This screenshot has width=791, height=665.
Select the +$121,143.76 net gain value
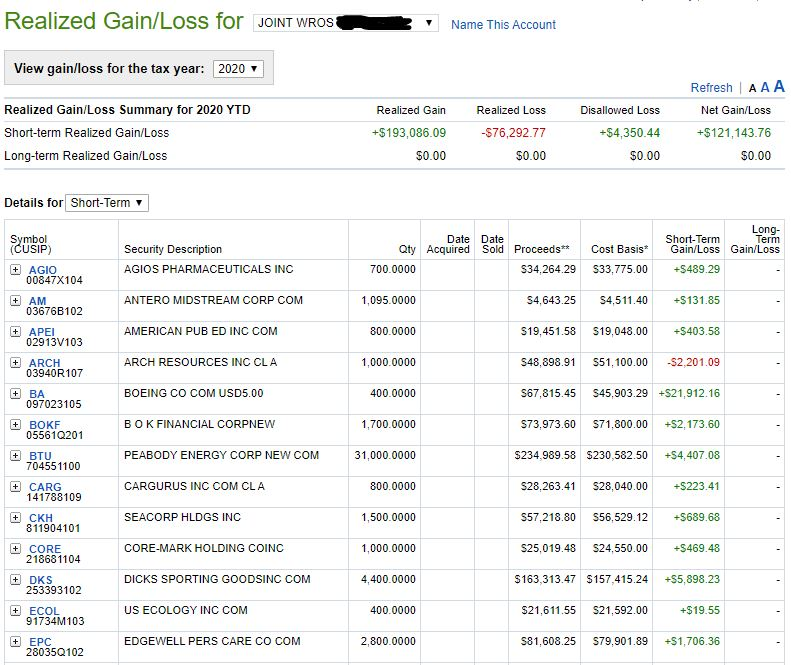734,133
